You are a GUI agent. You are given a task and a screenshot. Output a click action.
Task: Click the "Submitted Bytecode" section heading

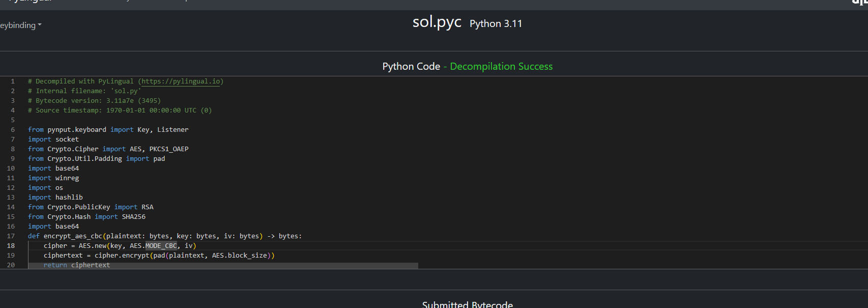(x=467, y=304)
